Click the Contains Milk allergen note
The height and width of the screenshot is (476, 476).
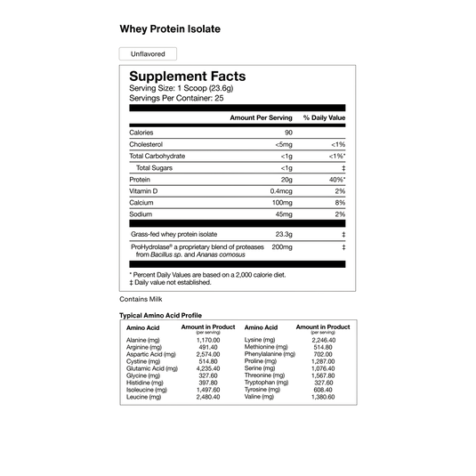(141, 299)
